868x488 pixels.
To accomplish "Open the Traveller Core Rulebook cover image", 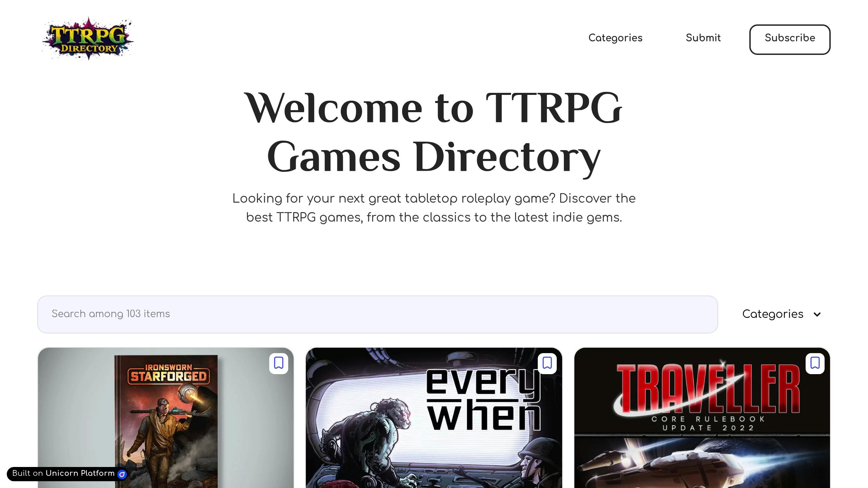I will tap(702, 418).
